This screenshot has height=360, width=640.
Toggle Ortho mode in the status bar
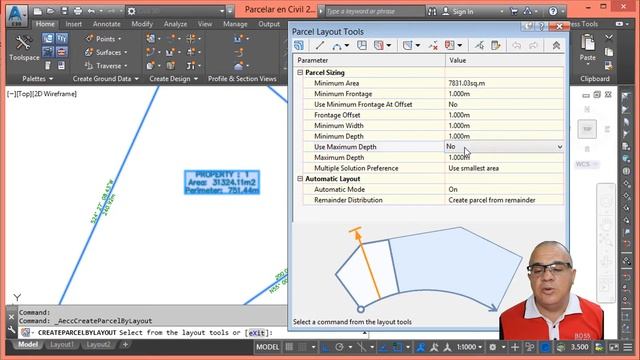(x=326, y=347)
